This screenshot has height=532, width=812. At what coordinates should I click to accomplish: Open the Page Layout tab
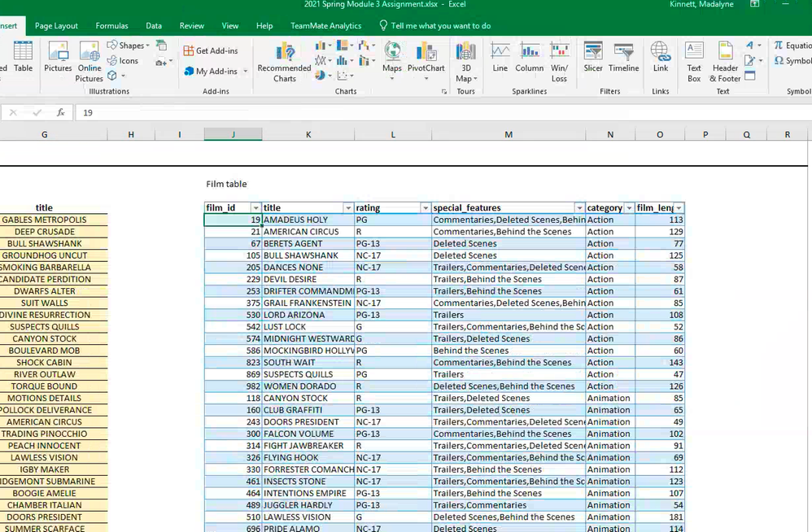click(x=55, y=26)
